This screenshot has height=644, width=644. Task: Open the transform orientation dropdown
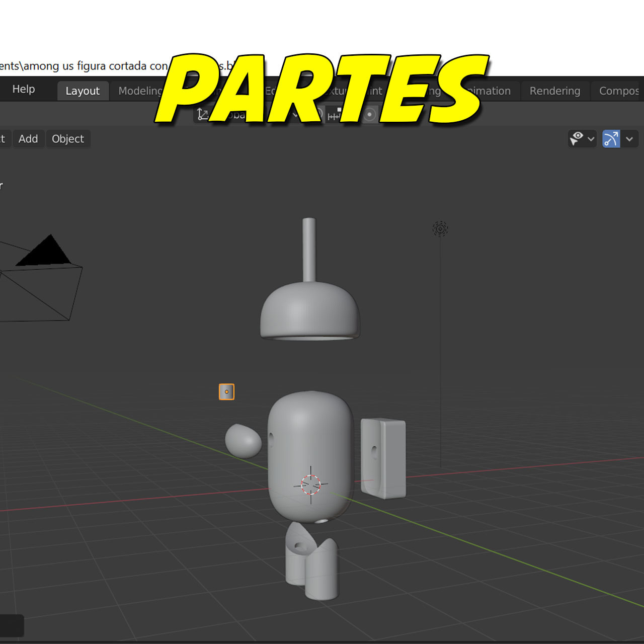tap(295, 115)
